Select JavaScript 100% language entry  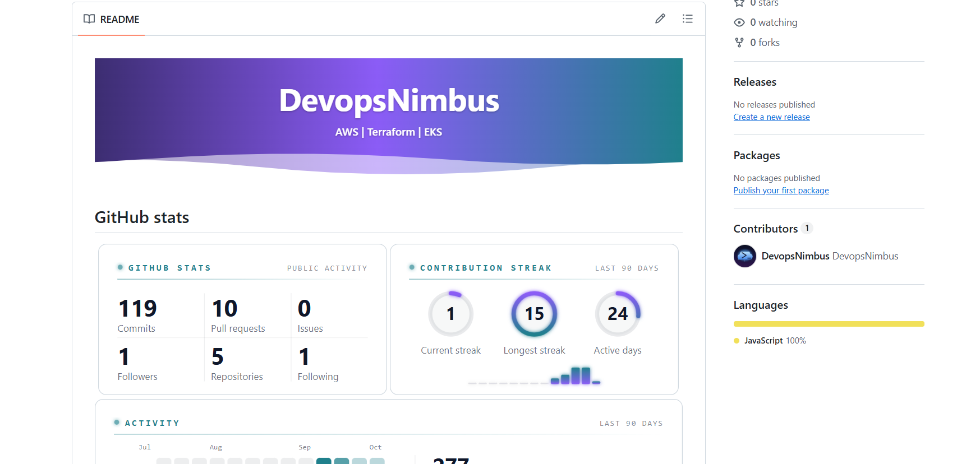[x=770, y=341]
